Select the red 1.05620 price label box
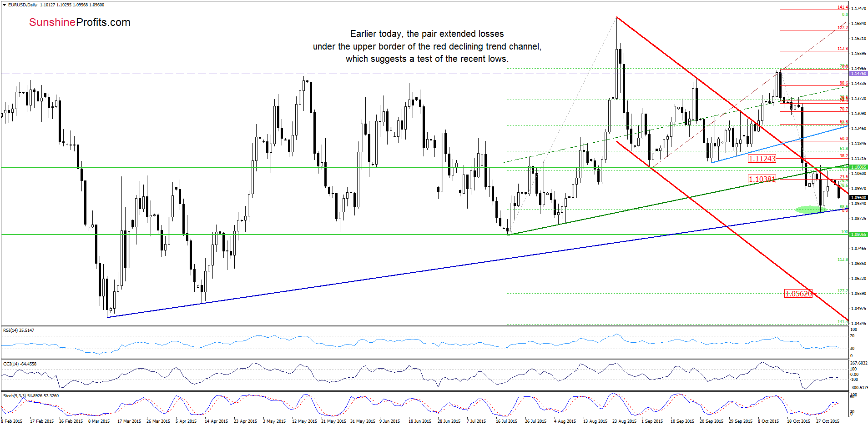Image resolution: width=868 pixels, height=425 pixels. 798,294
